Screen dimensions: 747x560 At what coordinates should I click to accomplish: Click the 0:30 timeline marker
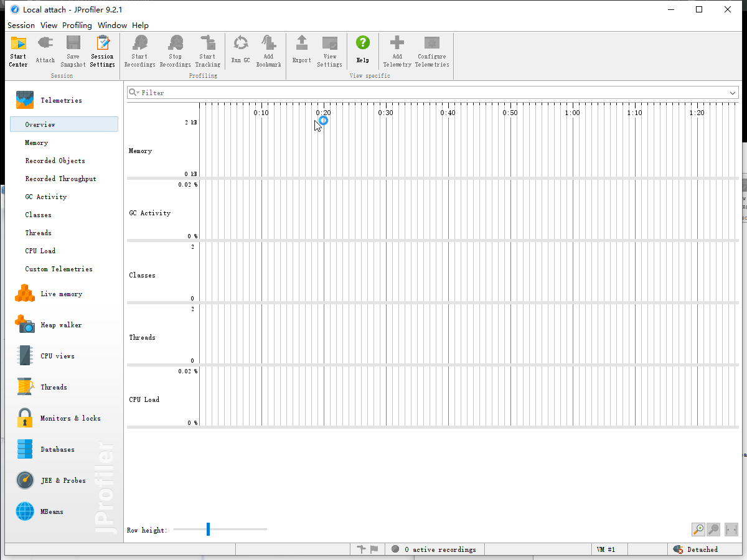[385, 113]
